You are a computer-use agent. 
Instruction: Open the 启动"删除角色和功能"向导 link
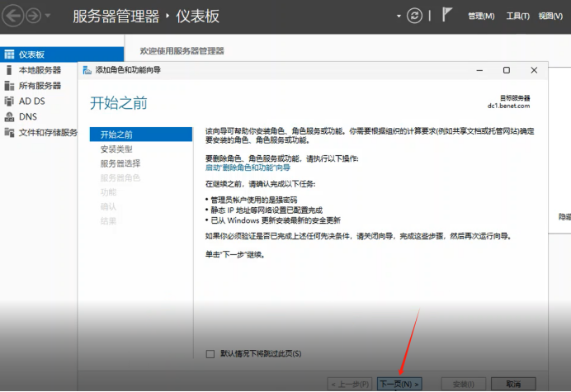[x=248, y=168]
